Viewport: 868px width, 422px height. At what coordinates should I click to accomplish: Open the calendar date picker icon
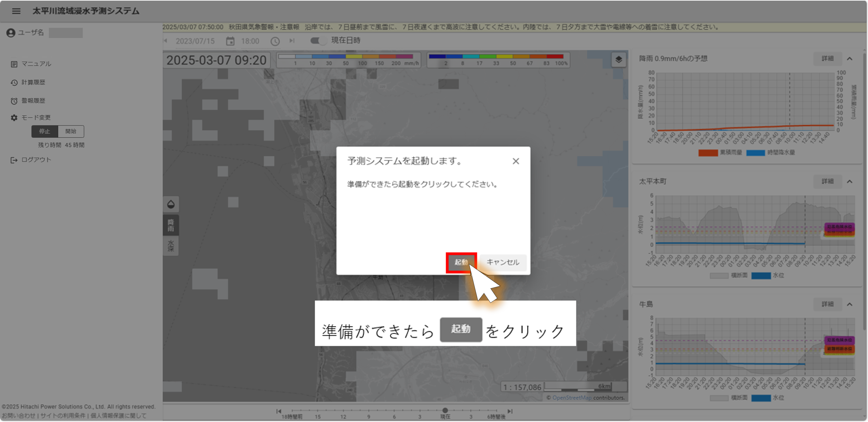(230, 41)
